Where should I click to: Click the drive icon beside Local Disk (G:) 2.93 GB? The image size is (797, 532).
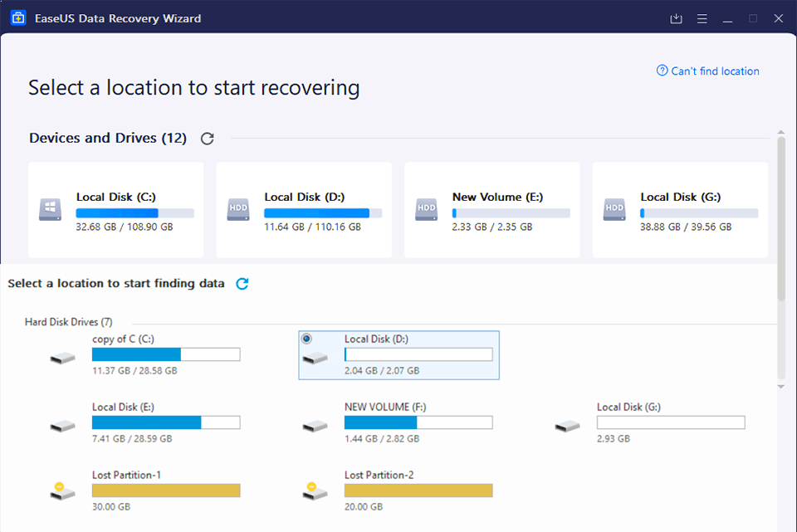[567, 426]
